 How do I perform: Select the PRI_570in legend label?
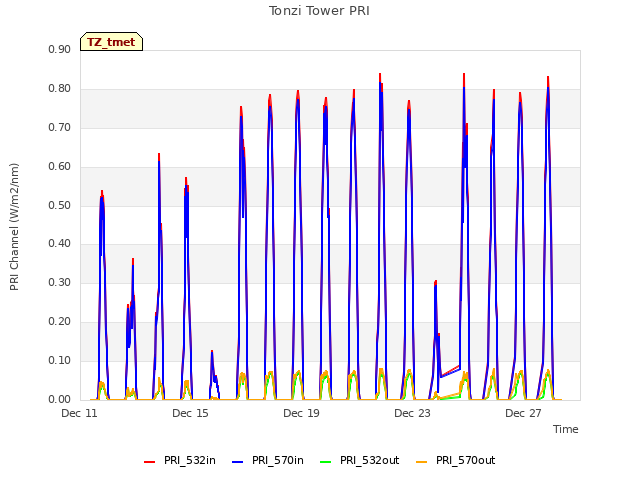(x=278, y=460)
